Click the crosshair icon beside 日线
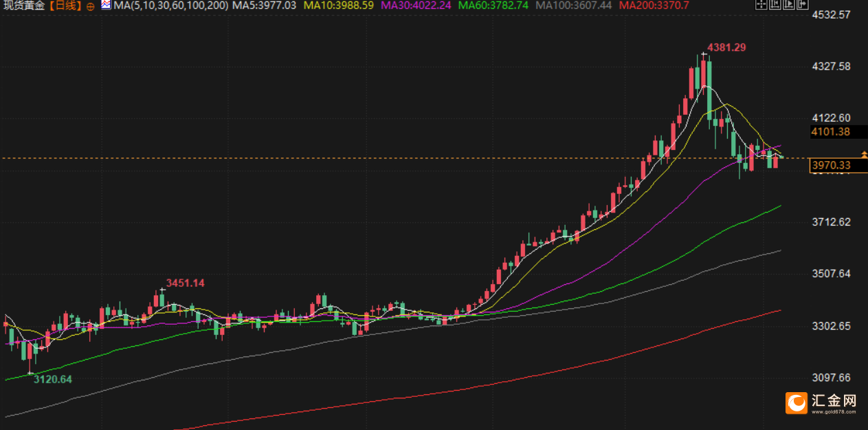This screenshot has height=430, width=868. [x=90, y=6]
